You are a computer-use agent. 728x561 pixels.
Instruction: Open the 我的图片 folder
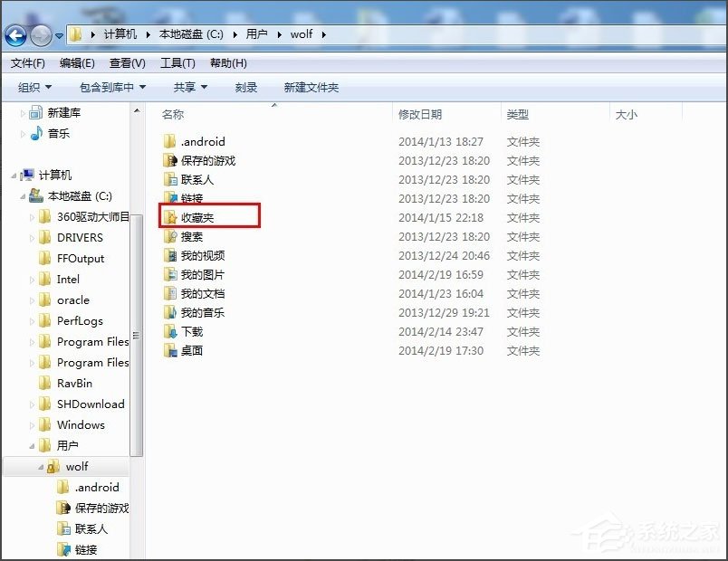click(195, 274)
